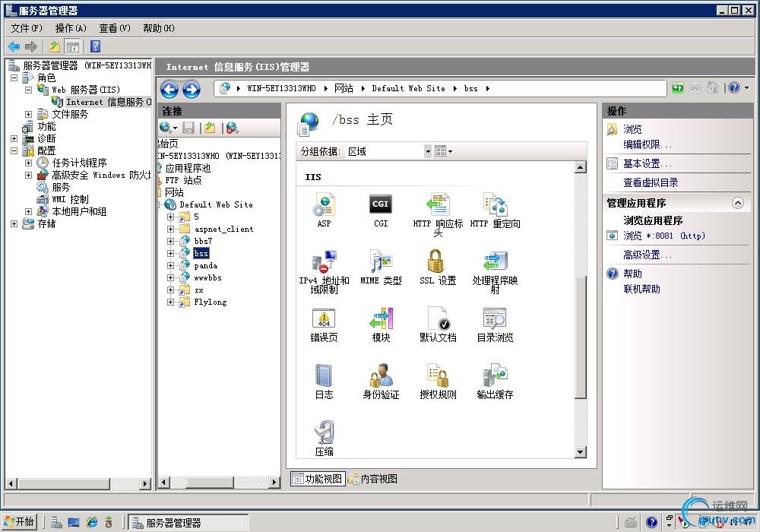Screen dimensions: 760x532
Task: Select aspnet_client folder in tree
Action: [x=224, y=230]
